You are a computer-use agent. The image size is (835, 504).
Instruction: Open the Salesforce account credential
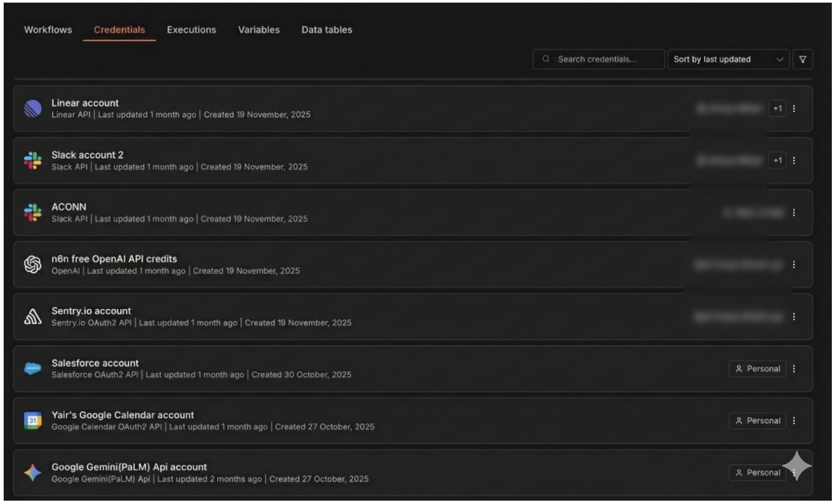(x=413, y=368)
